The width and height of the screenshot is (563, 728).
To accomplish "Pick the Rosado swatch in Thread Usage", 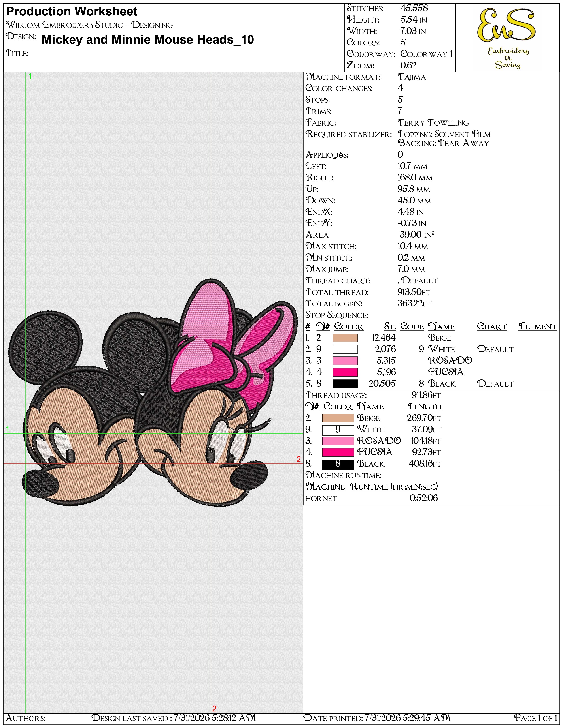I will click(338, 441).
